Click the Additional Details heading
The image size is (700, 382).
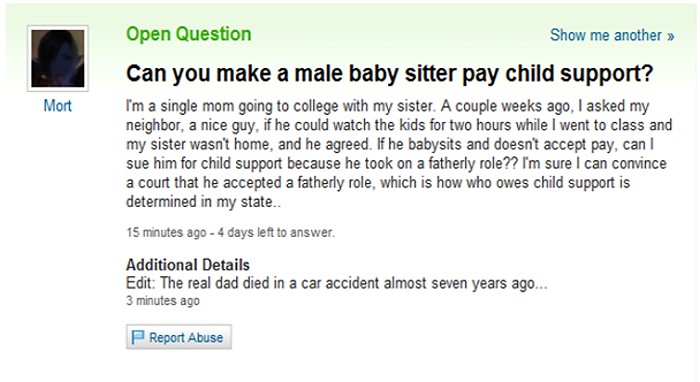(x=188, y=265)
